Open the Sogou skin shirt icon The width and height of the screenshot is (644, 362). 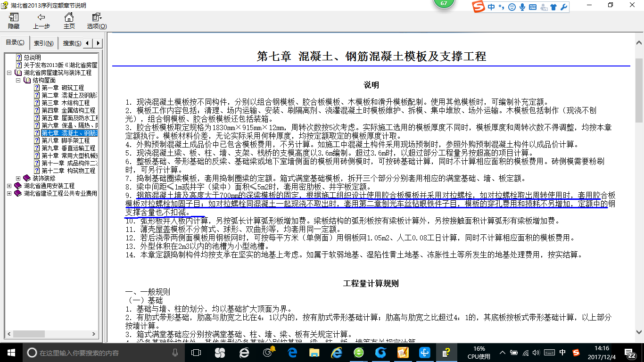pos(553,7)
